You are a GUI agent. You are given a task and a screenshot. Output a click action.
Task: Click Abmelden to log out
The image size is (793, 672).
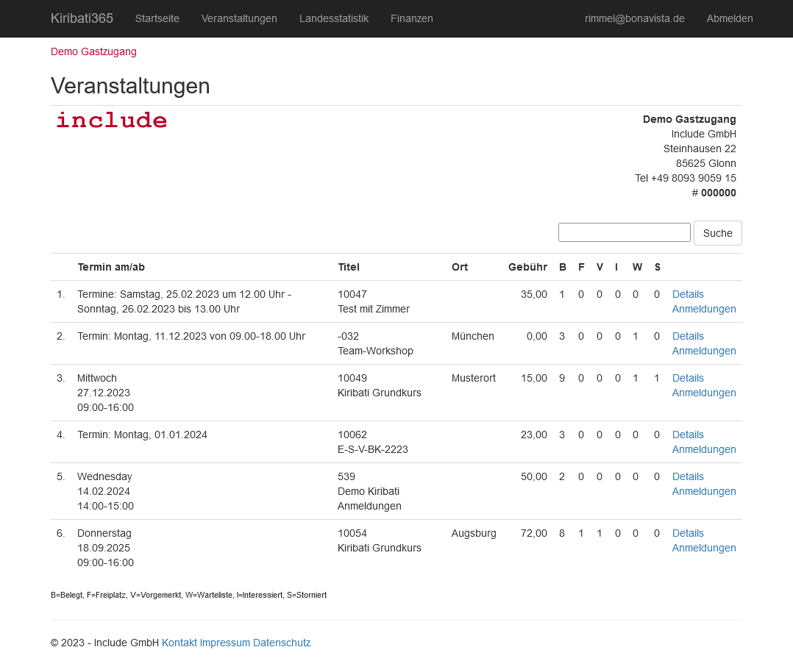[730, 18]
